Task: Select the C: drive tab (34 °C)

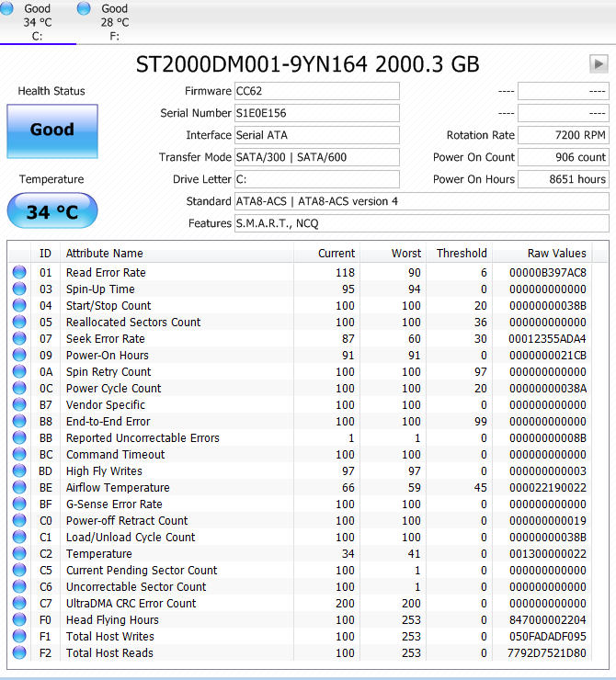Action: click(38, 22)
